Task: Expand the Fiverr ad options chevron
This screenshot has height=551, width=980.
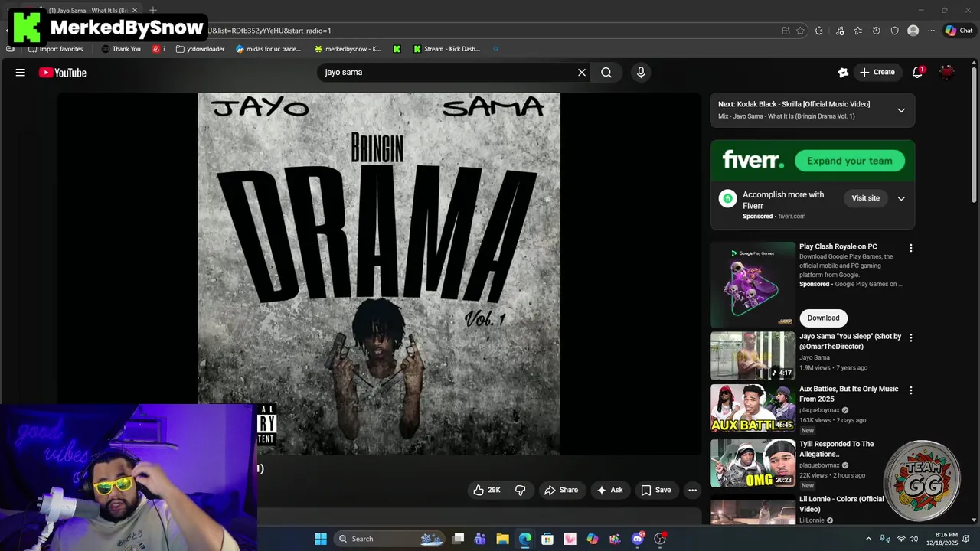Action: 901,198
